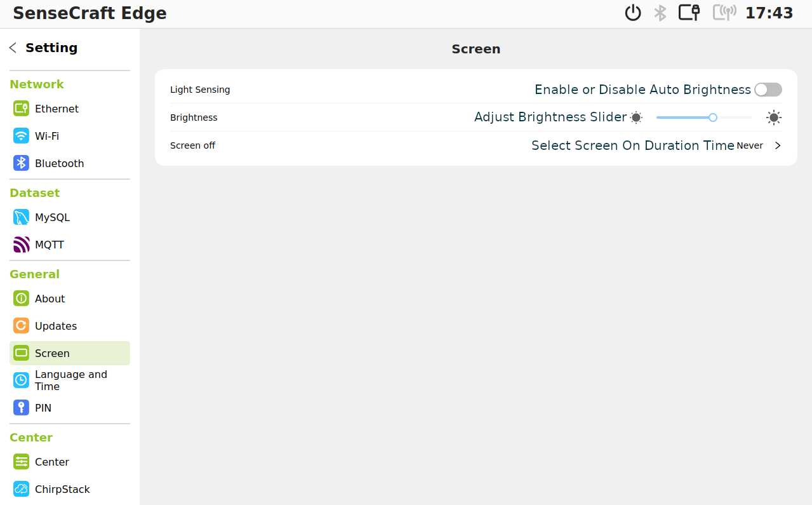Viewport: 812px width, 505px height.
Task: Click the Dataset section heading
Action: tap(35, 193)
